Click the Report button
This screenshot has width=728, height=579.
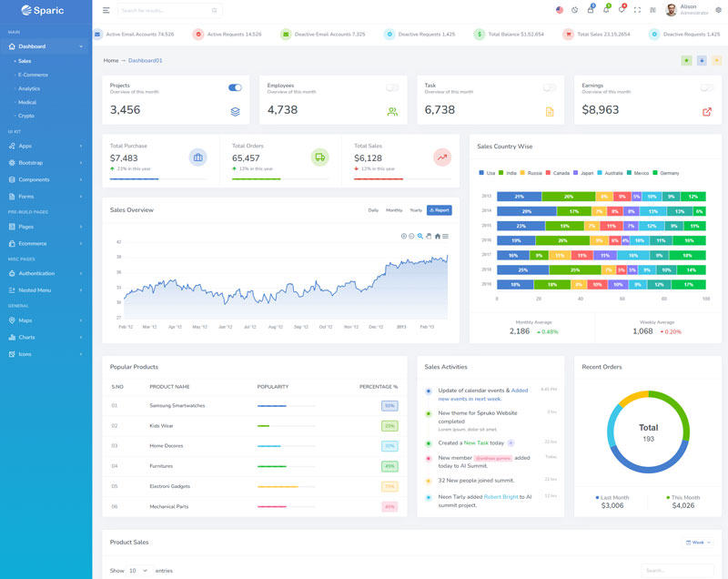[439, 210]
